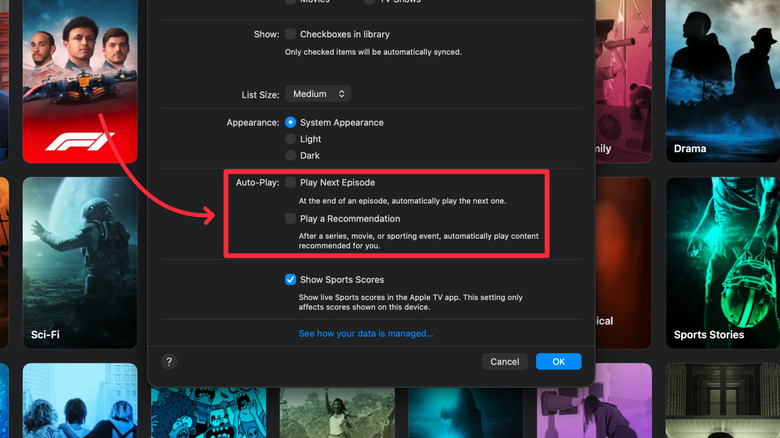Open the blue cartoon monsters card
The width and height of the screenshot is (780, 438).
(208, 413)
